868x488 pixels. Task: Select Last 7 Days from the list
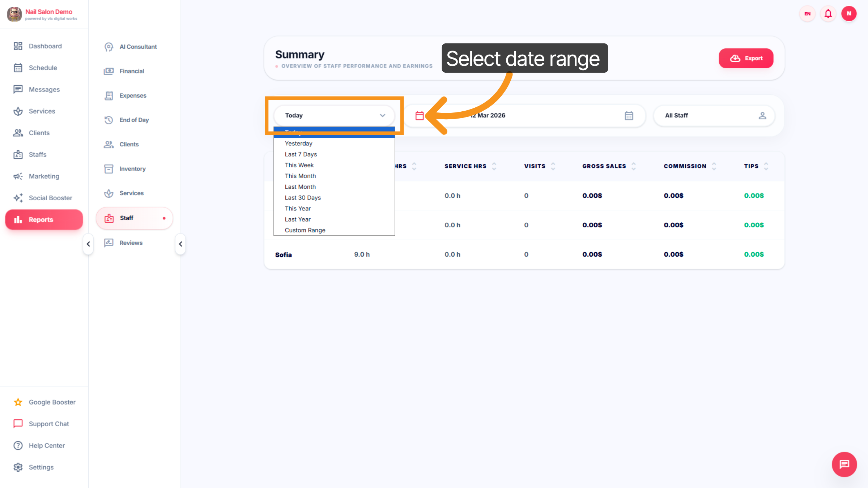301,154
